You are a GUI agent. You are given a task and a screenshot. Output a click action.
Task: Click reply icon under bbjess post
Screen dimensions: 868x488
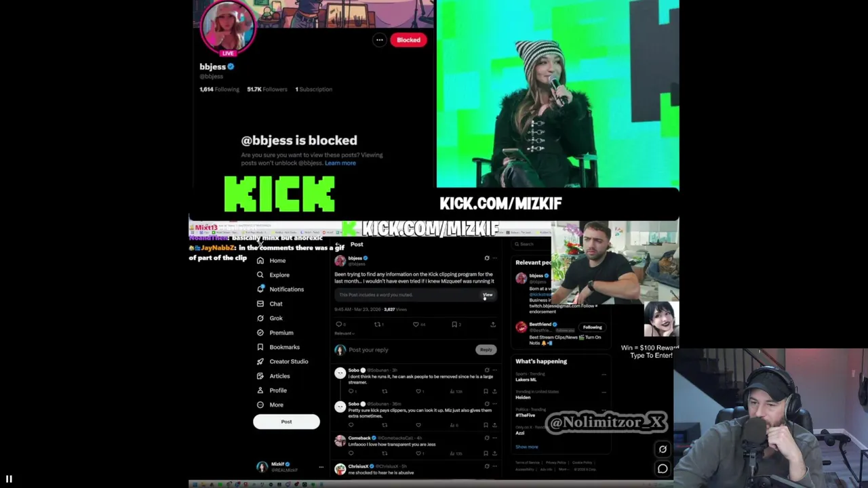point(339,325)
